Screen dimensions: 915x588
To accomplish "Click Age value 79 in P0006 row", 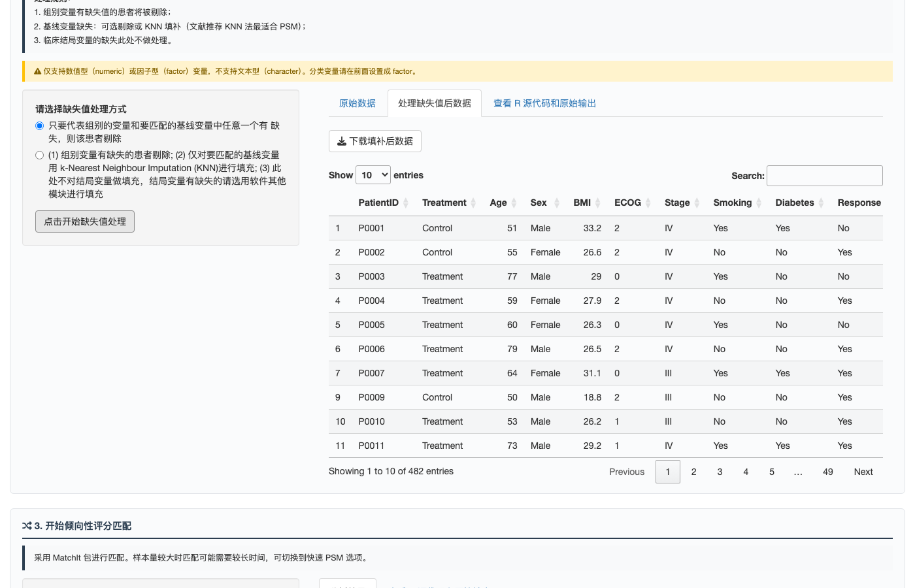I will click(512, 349).
